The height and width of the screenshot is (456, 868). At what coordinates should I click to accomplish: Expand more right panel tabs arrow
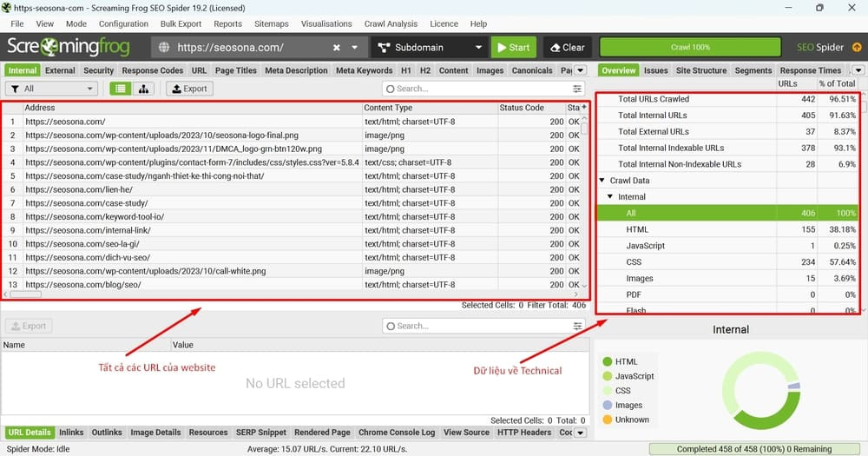[x=858, y=70]
